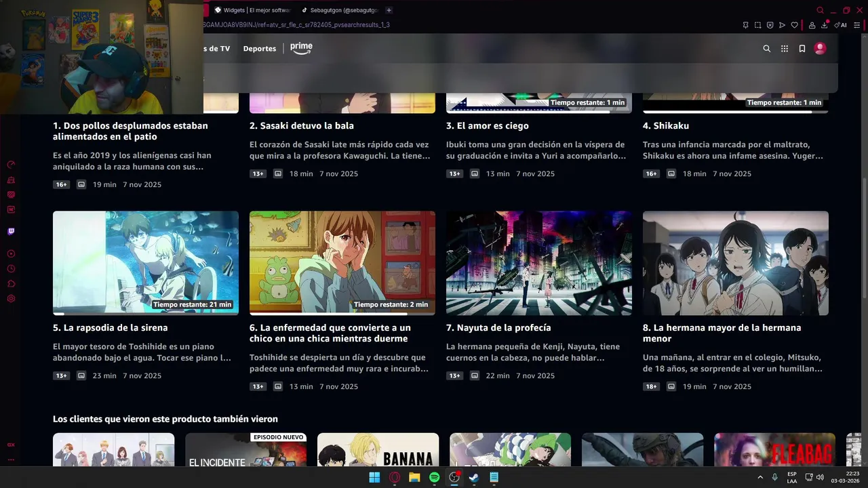Open the Prime logo navigation item
The image size is (868, 488).
301,48
